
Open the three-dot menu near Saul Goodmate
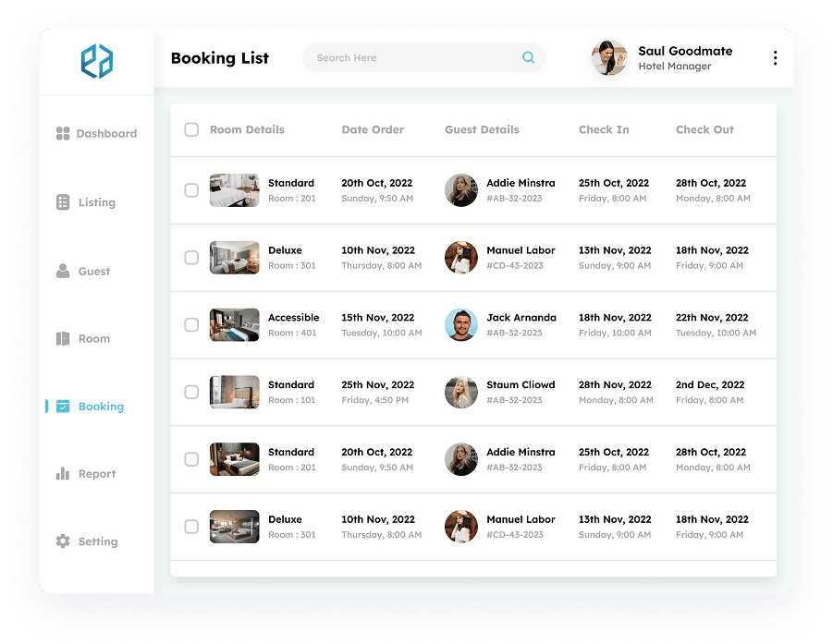click(775, 56)
